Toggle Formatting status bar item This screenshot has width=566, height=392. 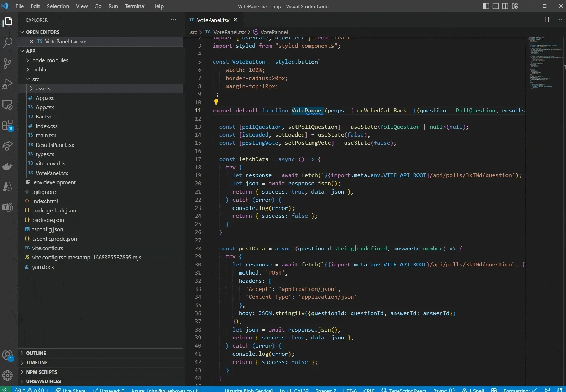point(520,390)
